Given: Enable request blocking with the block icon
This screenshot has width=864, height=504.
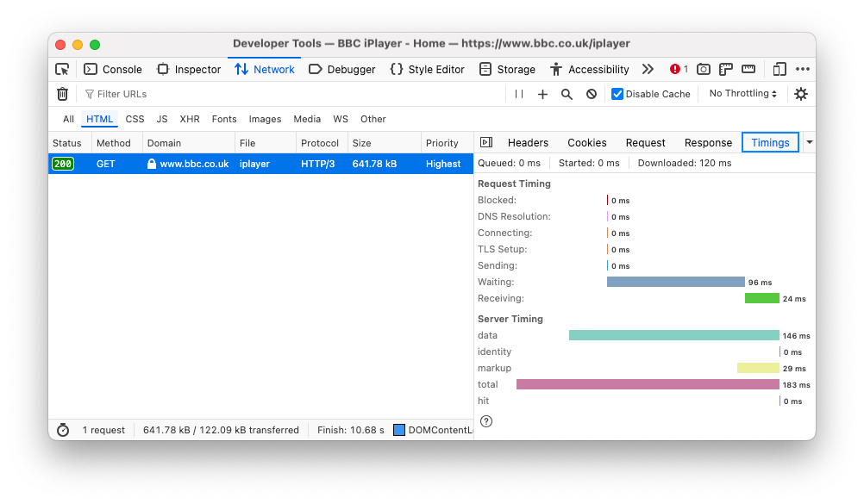Looking at the screenshot, I should click(x=589, y=94).
